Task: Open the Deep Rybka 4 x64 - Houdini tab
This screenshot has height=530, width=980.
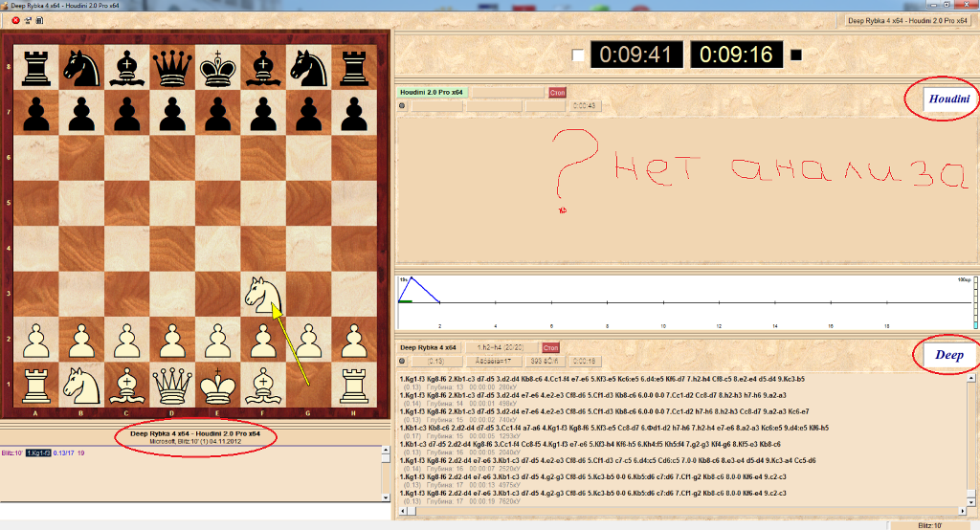Action: pos(907,20)
